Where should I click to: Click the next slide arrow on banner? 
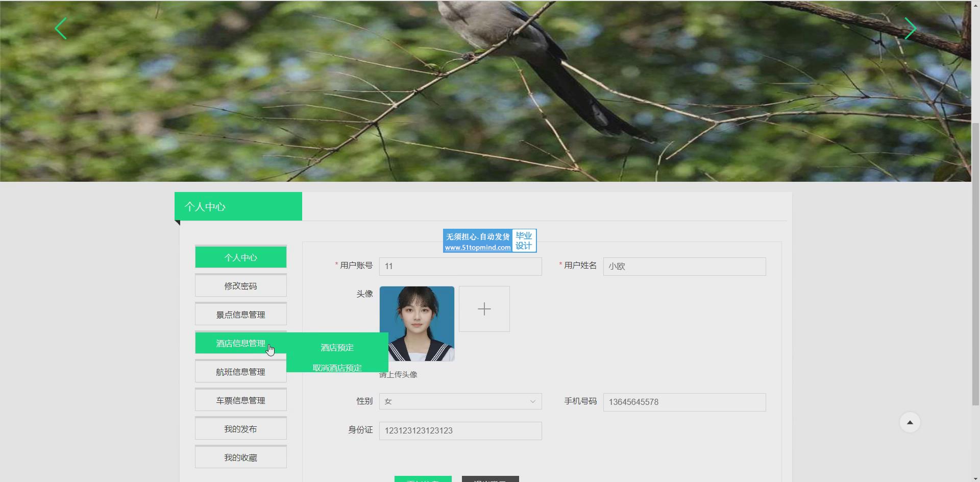click(x=910, y=29)
